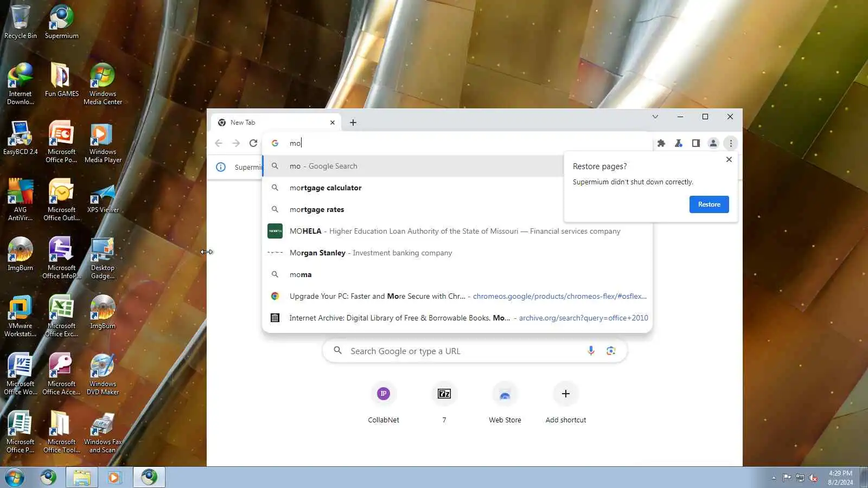Launch Windows Media Player from taskbar
Screen dimensions: 868x488
(114, 477)
